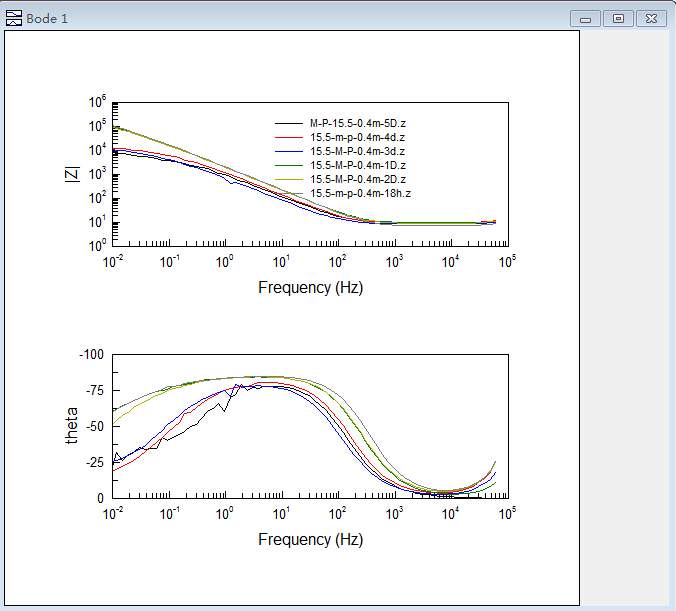The height and width of the screenshot is (611, 676).
Task: Click the upper plot Frequency (Hz) label
Action: (x=310, y=287)
